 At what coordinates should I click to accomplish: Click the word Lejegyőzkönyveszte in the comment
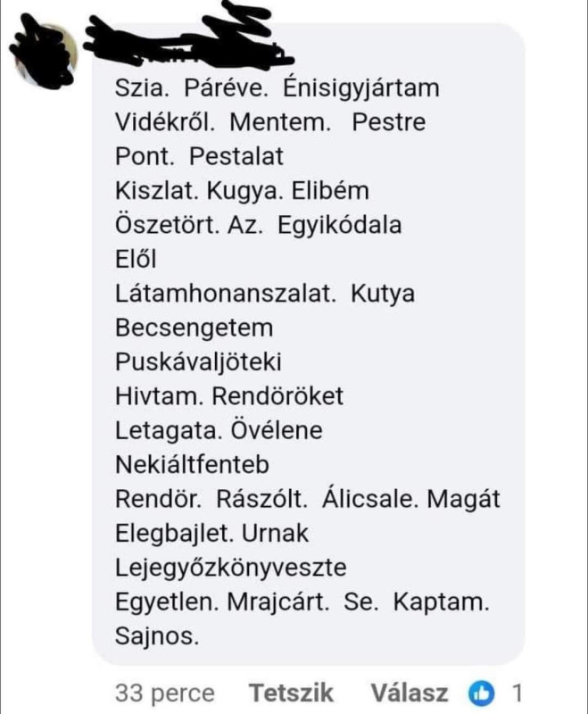click(x=231, y=568)
